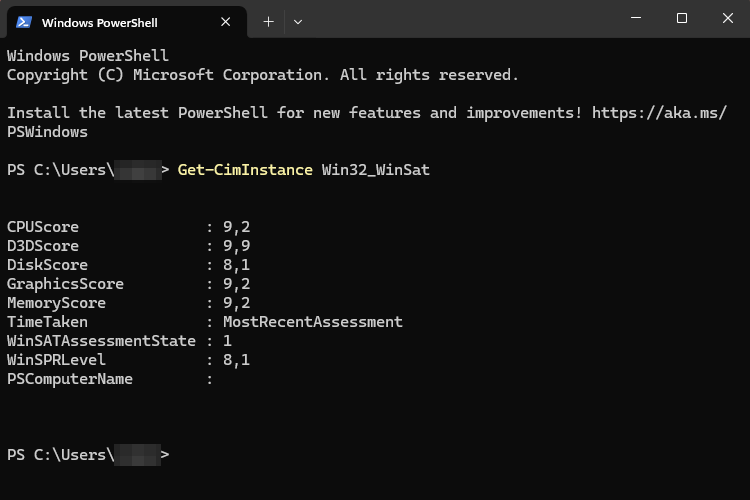
Task: Minimize the terminal window
Action: 636,18
